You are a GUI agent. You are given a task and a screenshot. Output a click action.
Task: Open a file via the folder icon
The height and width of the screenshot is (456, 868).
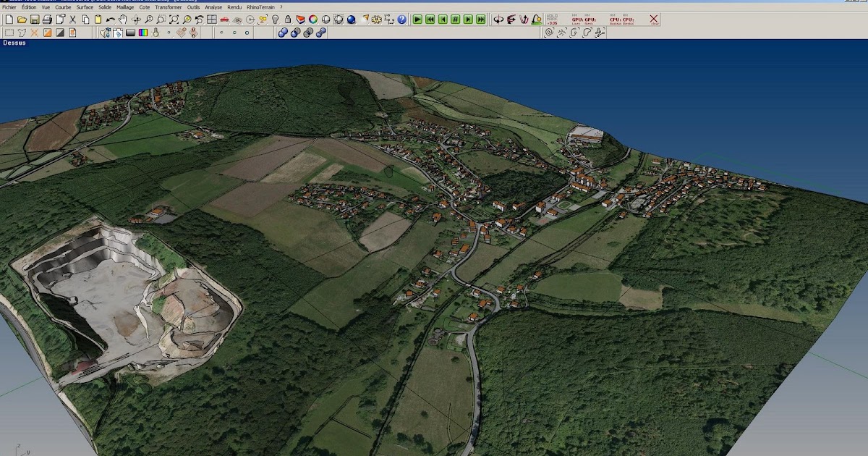(22, 20)
